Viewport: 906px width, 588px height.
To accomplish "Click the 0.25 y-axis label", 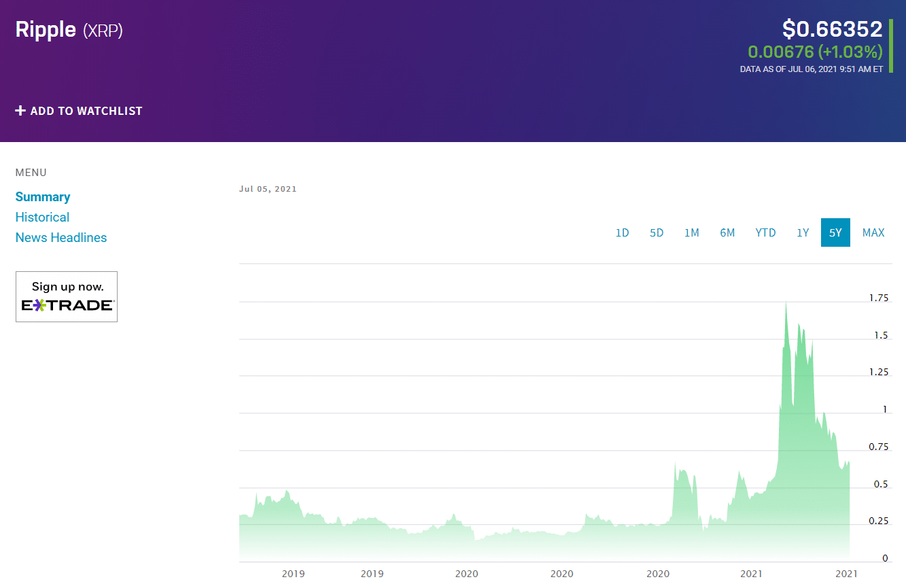I will pos(878,521).
